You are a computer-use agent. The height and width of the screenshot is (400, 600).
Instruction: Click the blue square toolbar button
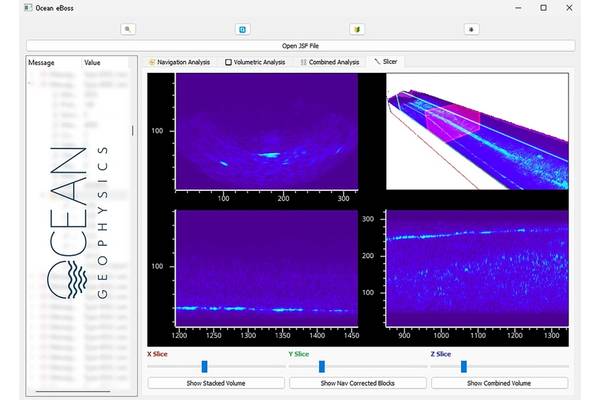point(242,29)
